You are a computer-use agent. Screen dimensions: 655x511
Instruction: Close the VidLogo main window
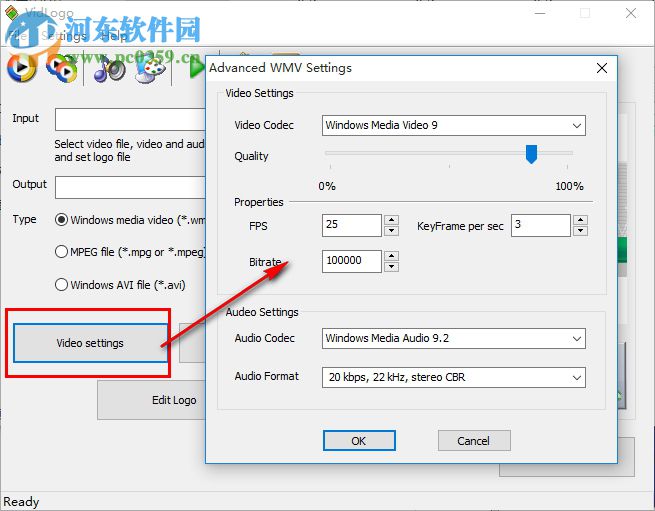point(631,13)
